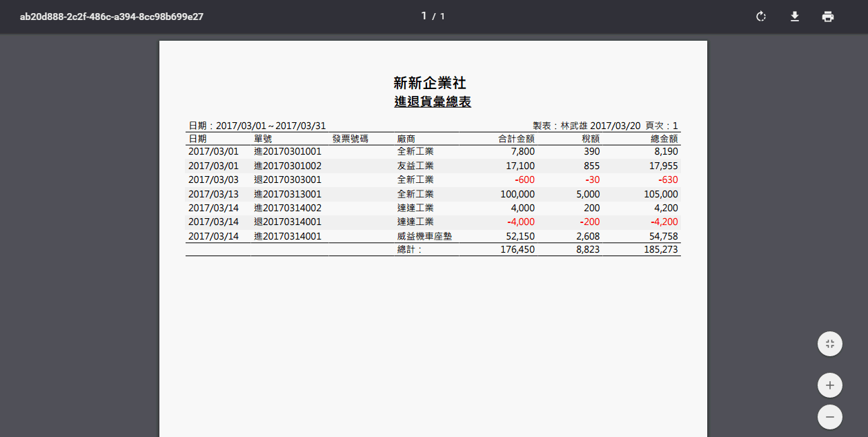Select order number 進20170301002

point(288,166)
